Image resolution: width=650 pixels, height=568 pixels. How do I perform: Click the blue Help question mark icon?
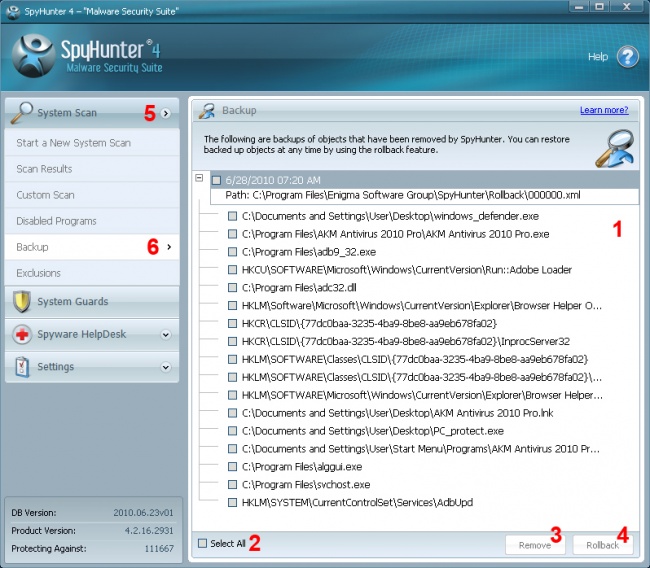pyautogui.click(x=627, y=57)
